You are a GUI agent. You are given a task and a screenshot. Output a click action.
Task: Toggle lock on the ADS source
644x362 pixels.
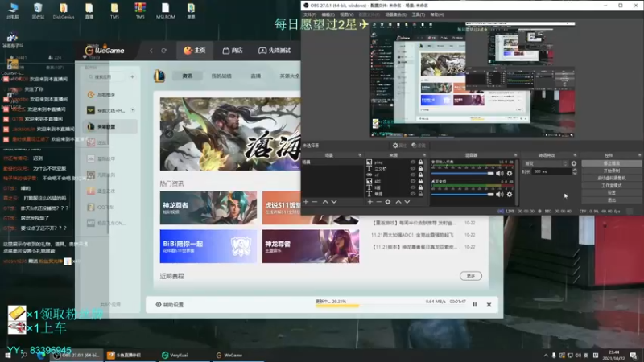coord(420,181)
